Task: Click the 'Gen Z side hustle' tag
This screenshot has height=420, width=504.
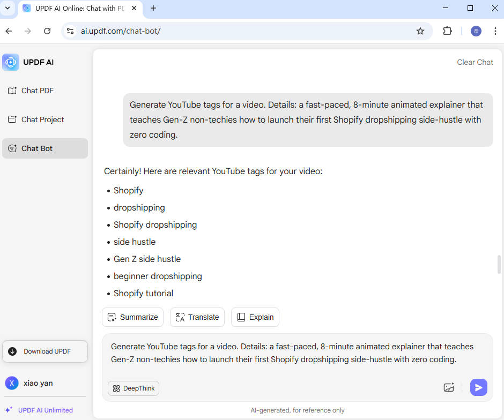Action: (147, 259)
